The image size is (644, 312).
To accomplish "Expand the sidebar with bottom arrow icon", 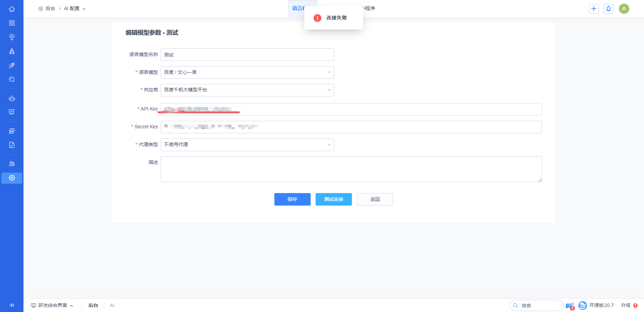I will tap(12, 305).
